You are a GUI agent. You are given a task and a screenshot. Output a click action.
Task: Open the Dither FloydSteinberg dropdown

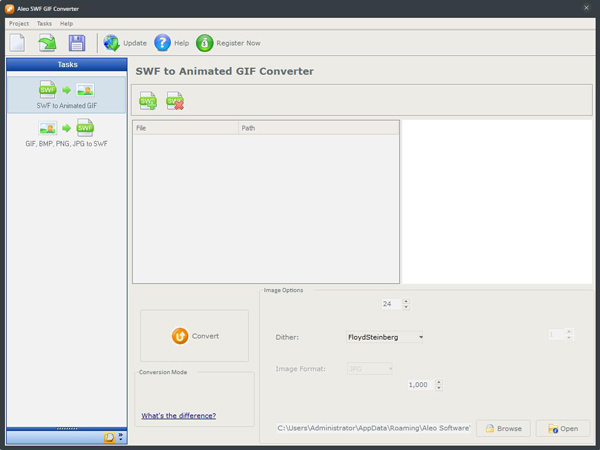(385, 337)
